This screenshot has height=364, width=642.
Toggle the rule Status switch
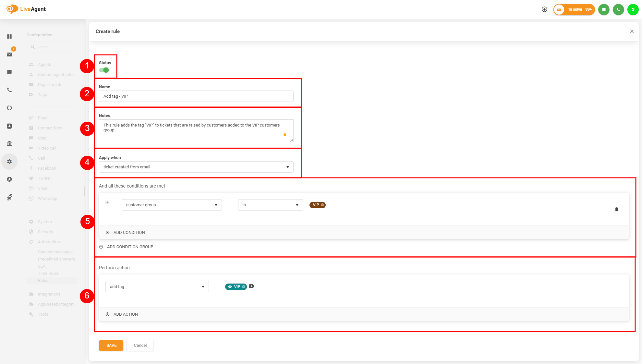(104, 70)
